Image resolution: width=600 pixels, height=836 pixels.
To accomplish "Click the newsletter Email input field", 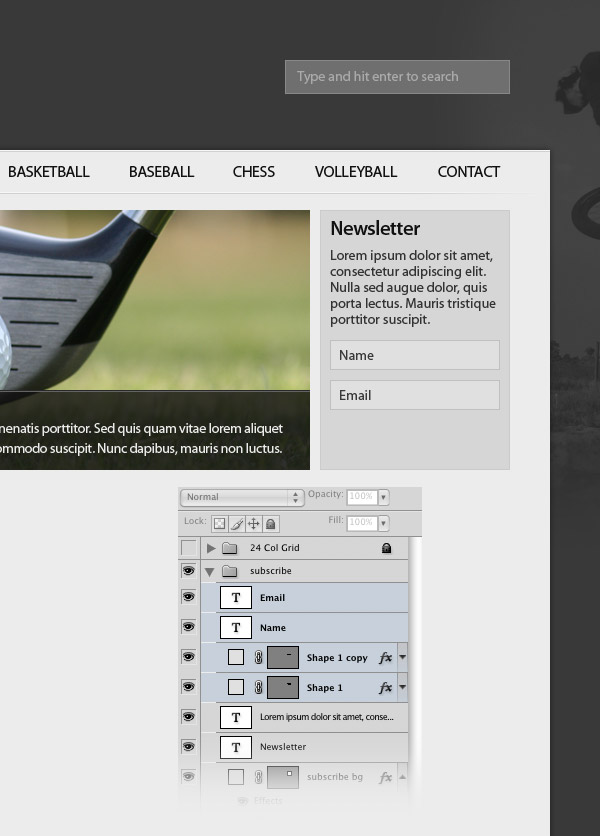I will tap(415, 395).
